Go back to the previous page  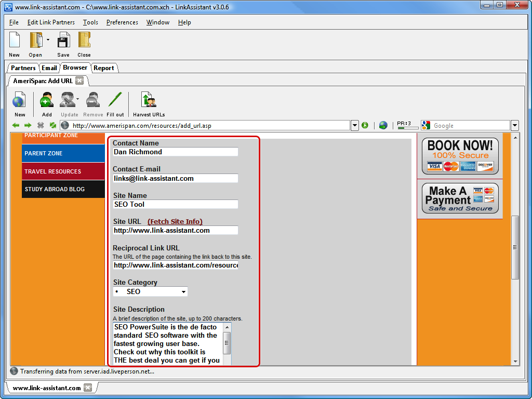point(16,126)
